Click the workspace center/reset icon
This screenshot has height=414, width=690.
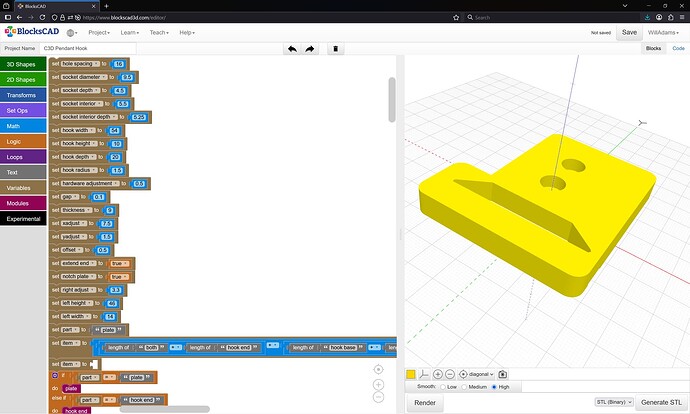pyautogui.click(x=379, y=370)
